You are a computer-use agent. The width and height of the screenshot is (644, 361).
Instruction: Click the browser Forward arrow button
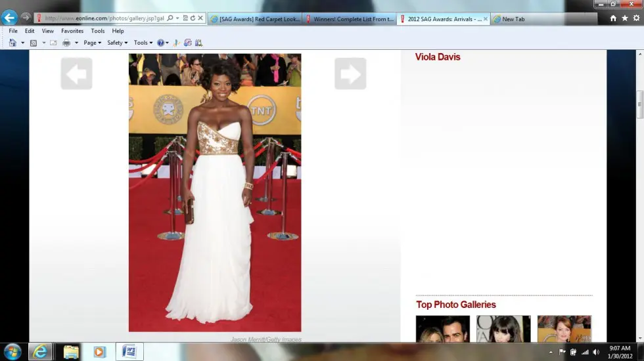tap(26, 18)
